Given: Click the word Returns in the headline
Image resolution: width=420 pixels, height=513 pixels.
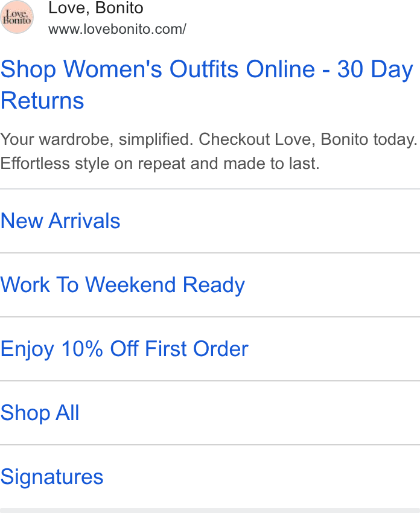Looking at the screenshot, I should coord(42,100).
